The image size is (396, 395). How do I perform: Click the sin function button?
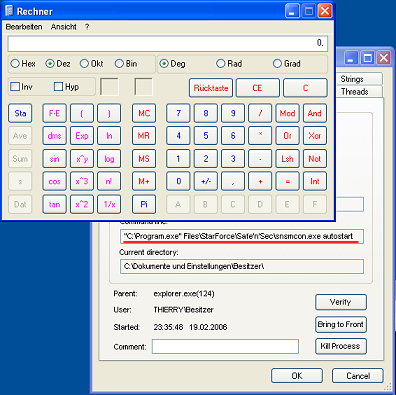pos(54,159)
